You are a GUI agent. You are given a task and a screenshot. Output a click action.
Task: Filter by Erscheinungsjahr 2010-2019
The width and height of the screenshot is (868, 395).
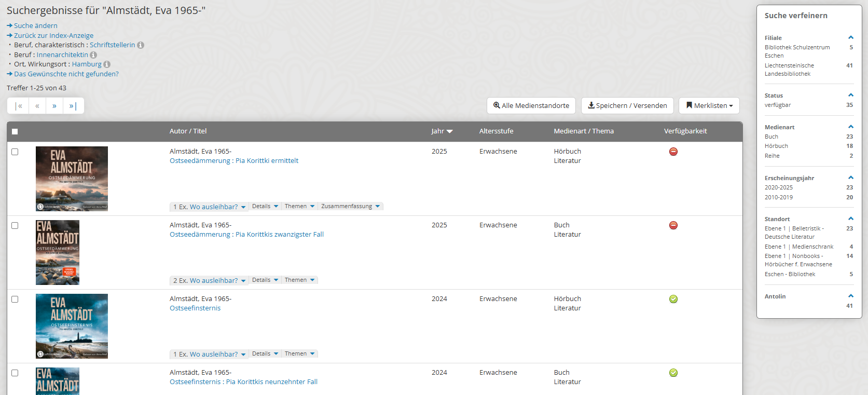point(778,197)
